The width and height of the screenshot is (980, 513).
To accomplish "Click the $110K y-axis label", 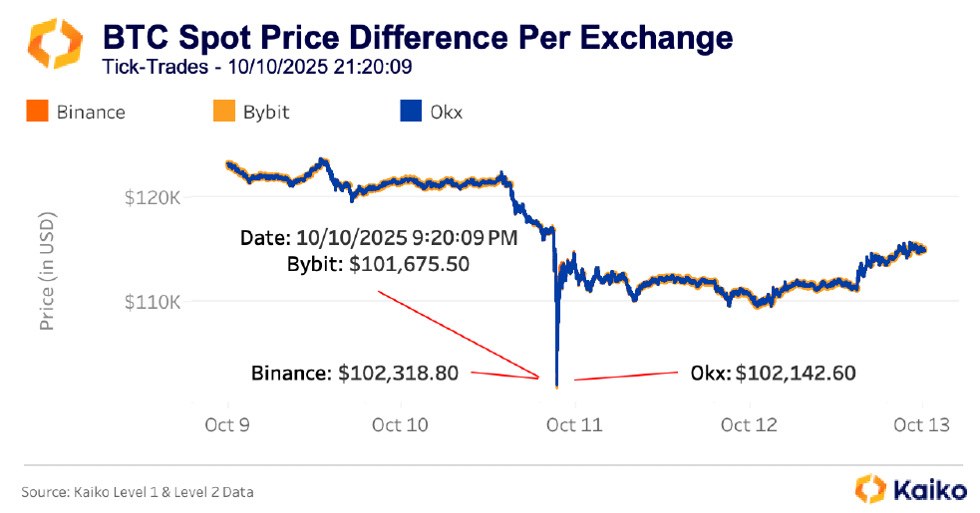I will click(151, 301).
